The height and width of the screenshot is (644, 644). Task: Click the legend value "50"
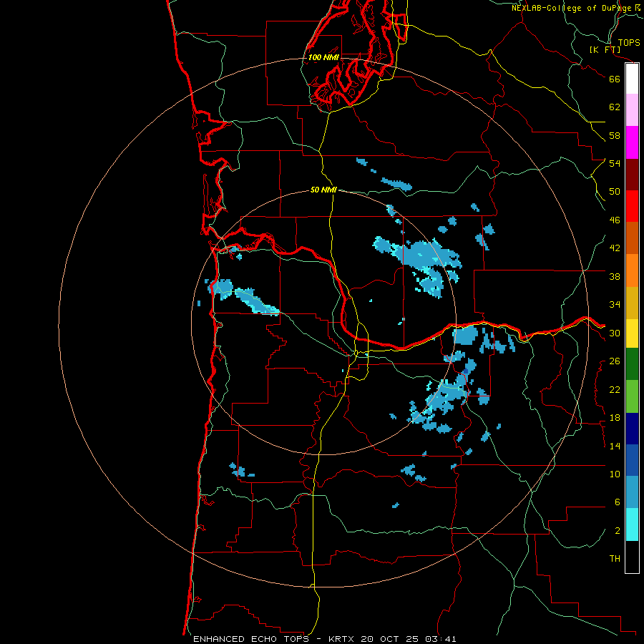615,192
